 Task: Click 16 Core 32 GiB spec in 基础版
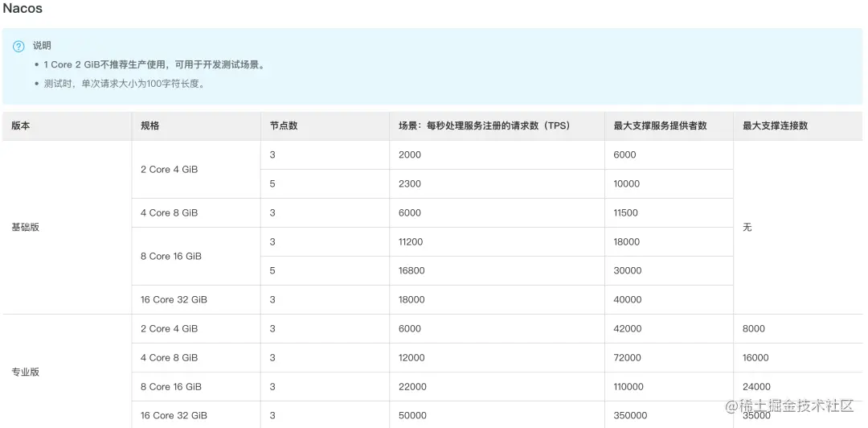click(x=174, y=300)
